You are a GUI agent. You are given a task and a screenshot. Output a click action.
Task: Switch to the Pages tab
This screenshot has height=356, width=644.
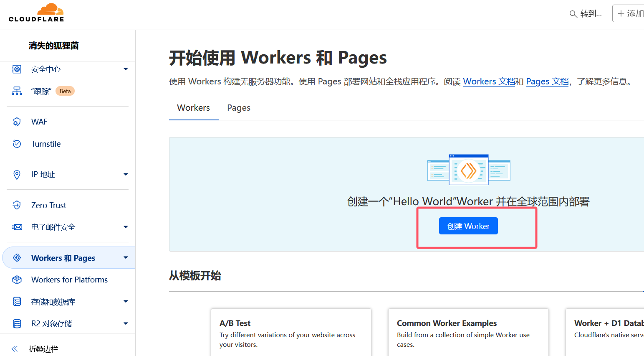(239, 108)
